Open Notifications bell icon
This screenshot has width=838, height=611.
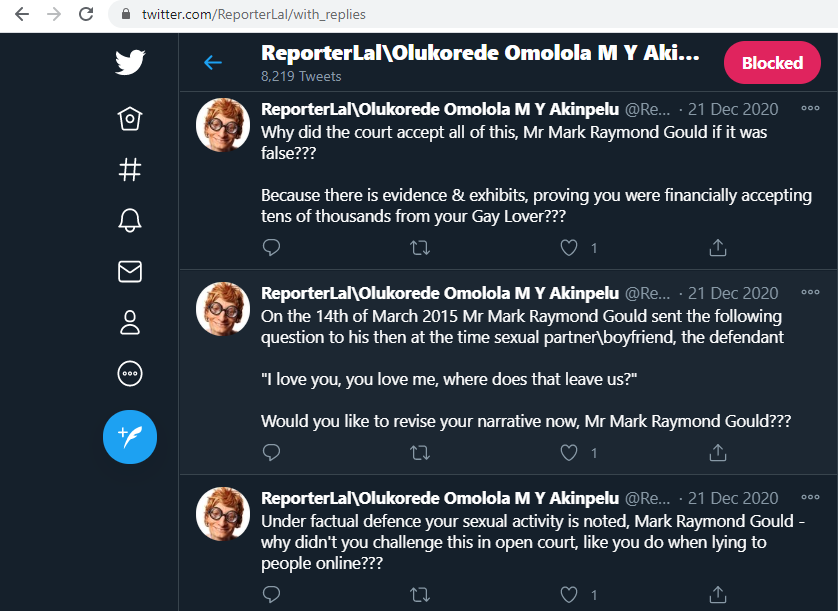(130, 221)
